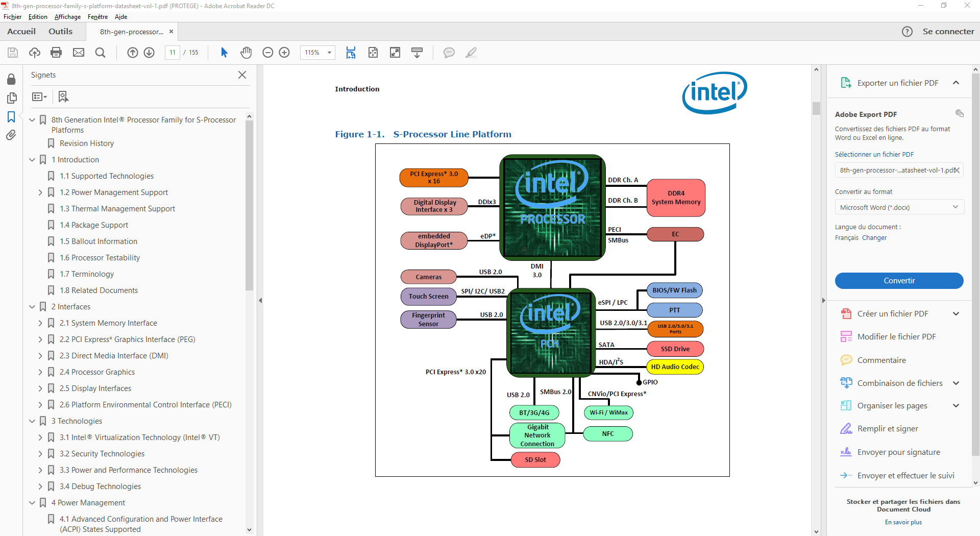Click the Changer language link
The image size is (980, 536).
pyautogui.click(x=874, y=238)
